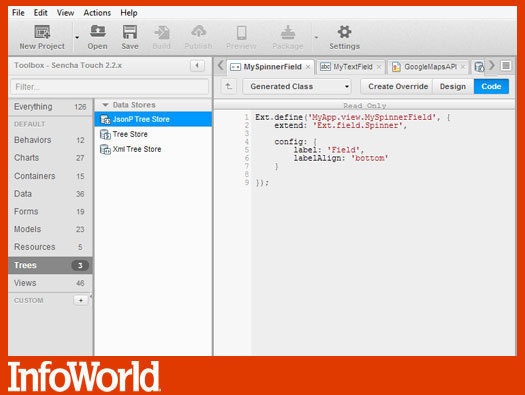Select the Forms category
Viewport: 525px width, 395px height.
(50, 211)
